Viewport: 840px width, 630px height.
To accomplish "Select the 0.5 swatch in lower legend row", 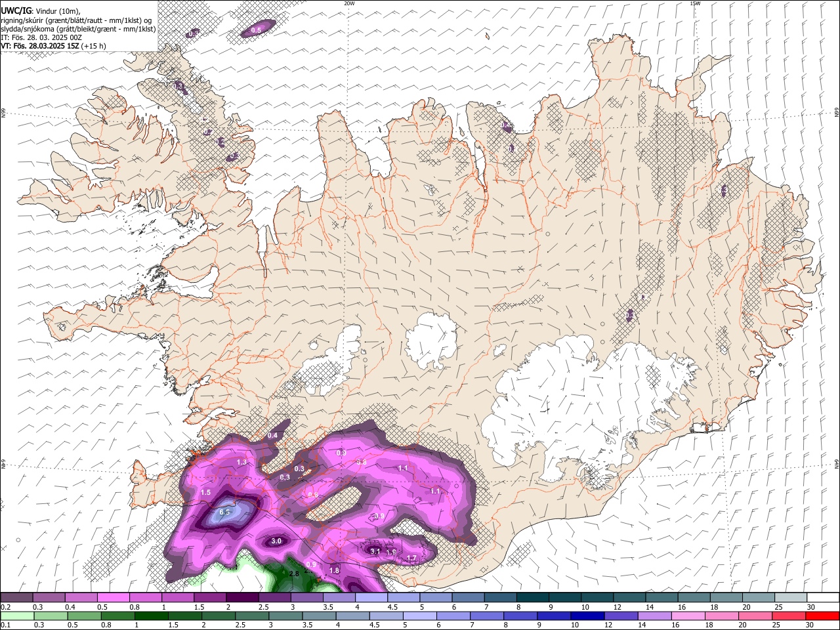I will click(x=84, y=616).
